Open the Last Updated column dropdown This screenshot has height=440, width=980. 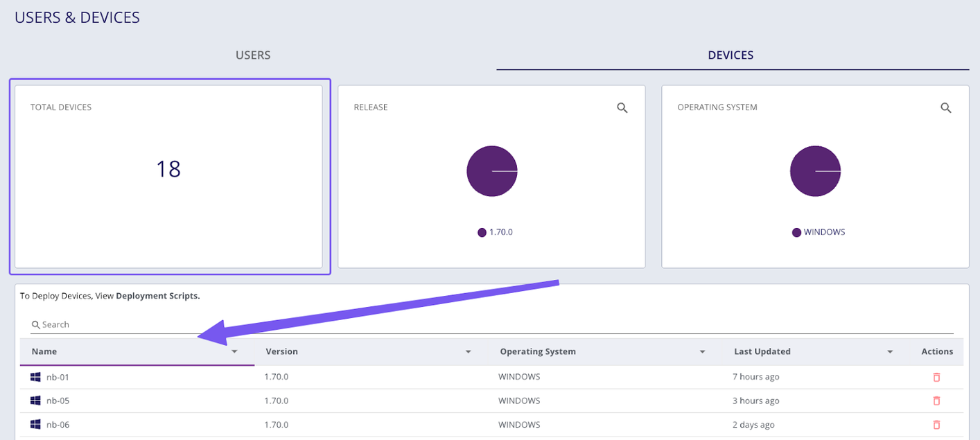pos(890,351)
